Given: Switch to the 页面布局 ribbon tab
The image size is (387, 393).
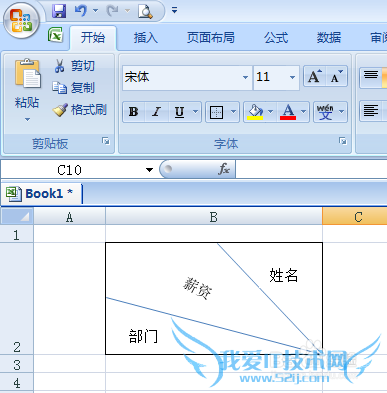Looking at the screenshot, I should [211, 38].
